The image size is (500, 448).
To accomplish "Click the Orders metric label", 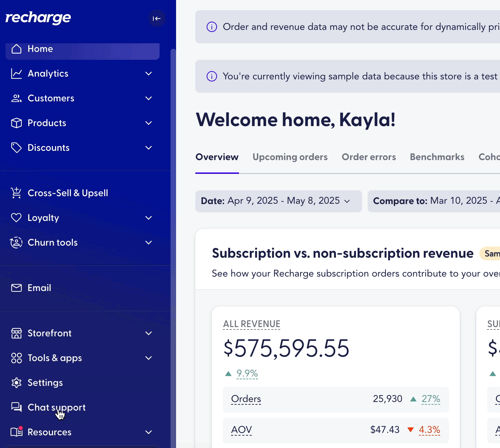I will coord(246,399).
